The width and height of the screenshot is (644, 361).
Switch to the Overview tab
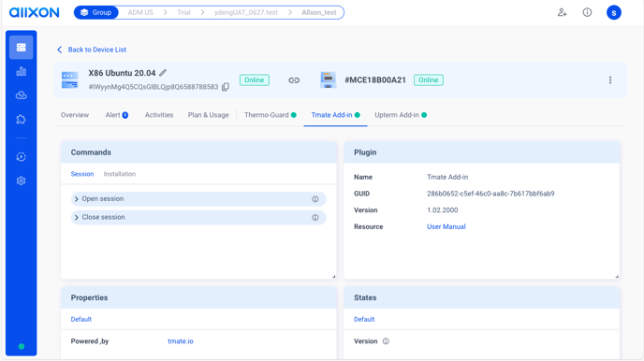(75, 115)
